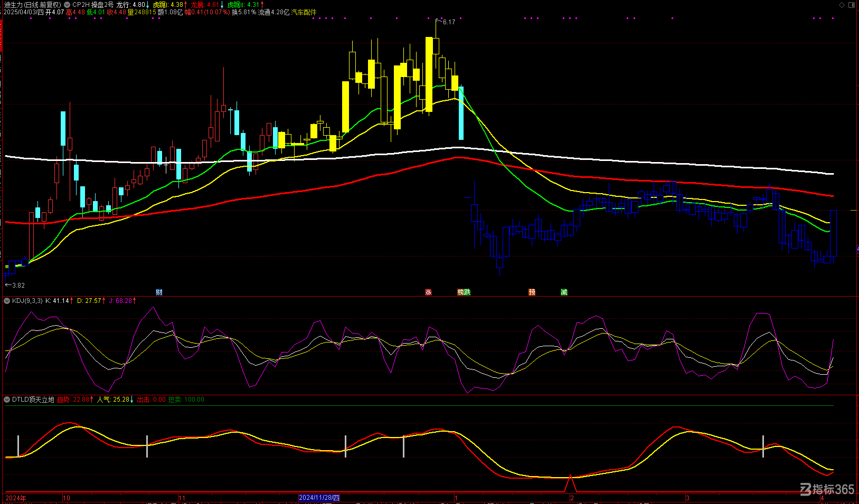
Task: Expand the DTLD顶天立地 indicator dropdown arrow
Action: pyautogui.click(x=7, y=400)
